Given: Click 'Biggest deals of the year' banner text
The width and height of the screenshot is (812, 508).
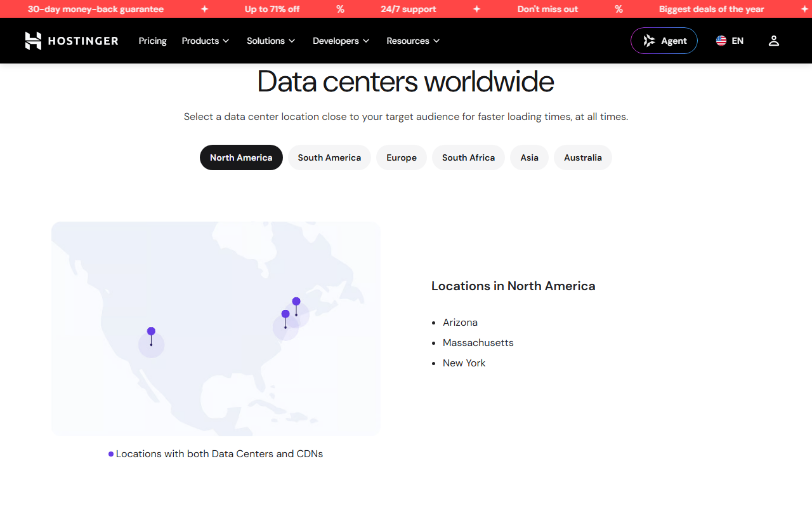Looking at the screenshot, I should (712, 9).
